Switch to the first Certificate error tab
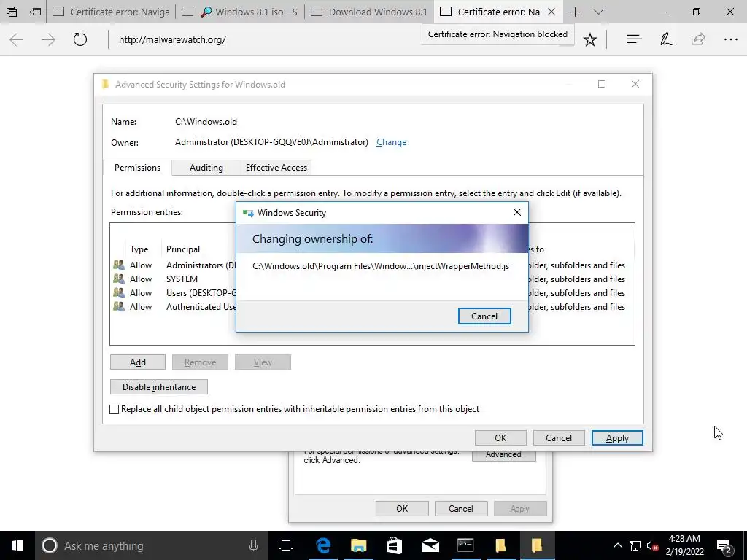747x560 pixels. tap(111, 12)
